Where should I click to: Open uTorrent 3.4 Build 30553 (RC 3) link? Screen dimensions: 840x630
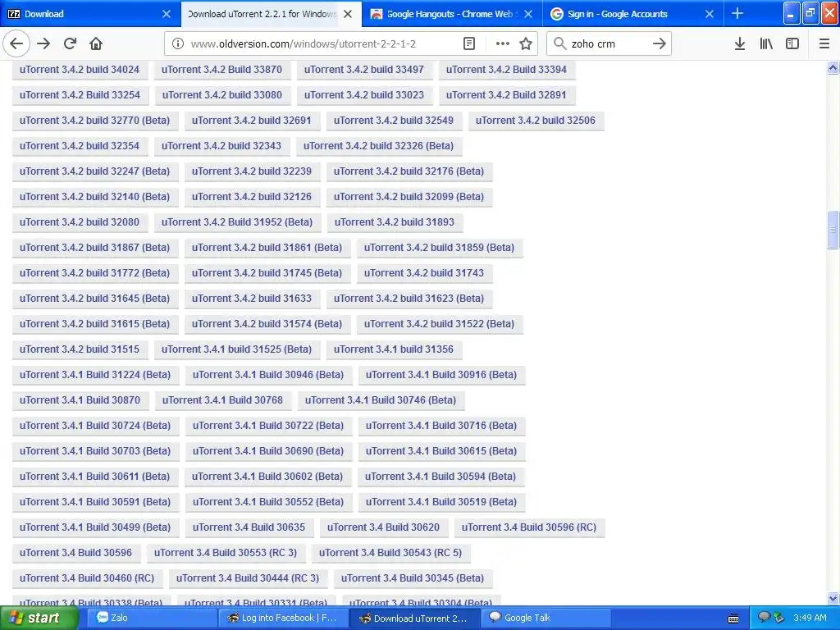coord(226,553)
